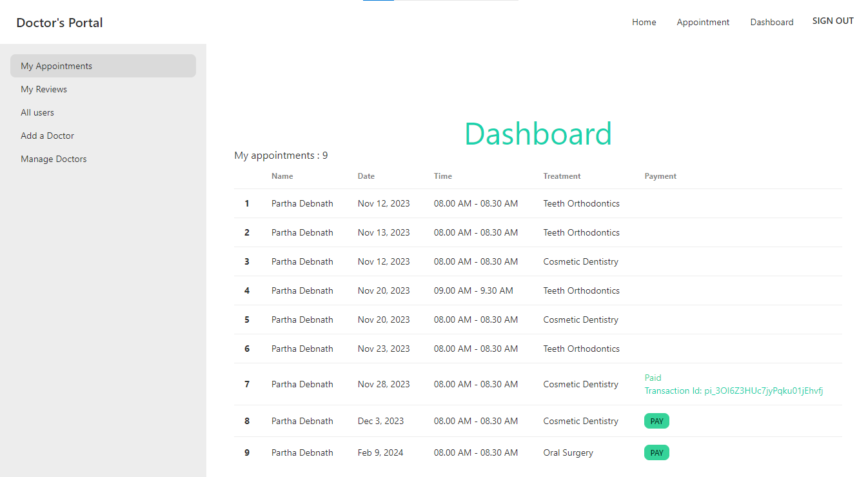Open the My Appointments sidebar section
The height and width of the screenshot is (477, 868).
click(x=56, y=66)
